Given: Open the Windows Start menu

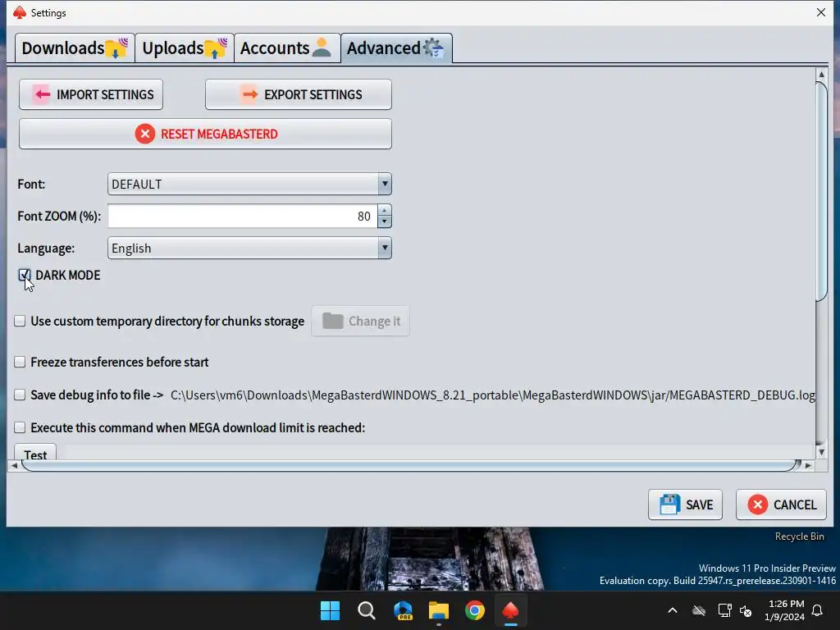Looking at the screenshot, I should coord(330,610).
